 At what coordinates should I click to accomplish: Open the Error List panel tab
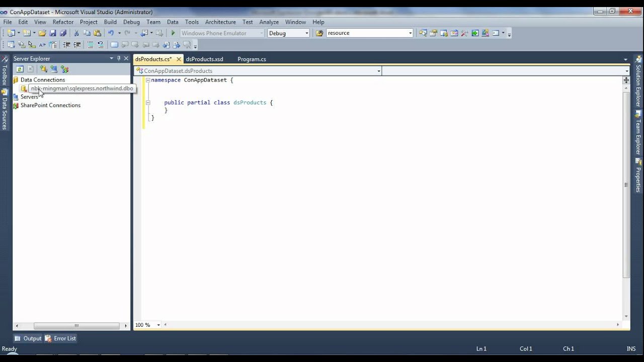[60, 338]
